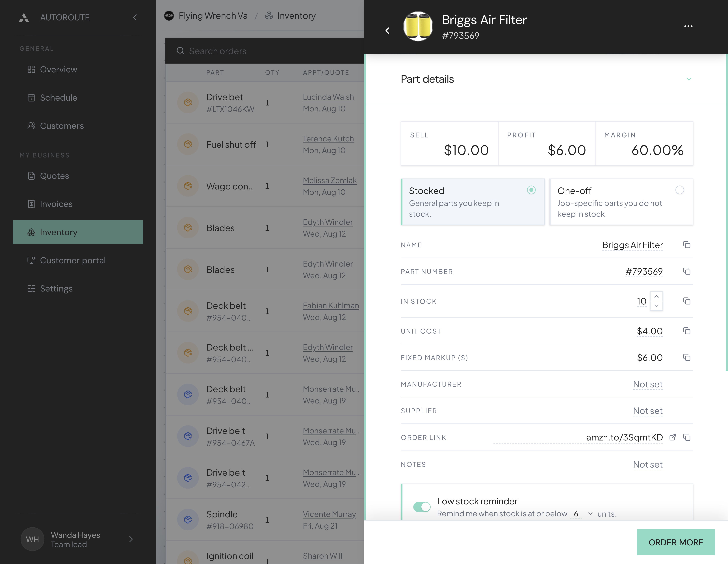Viewport: 728px width, 564px height.
Task: Expand the Wanda Hayes user menu
Action: pos(131,539)
